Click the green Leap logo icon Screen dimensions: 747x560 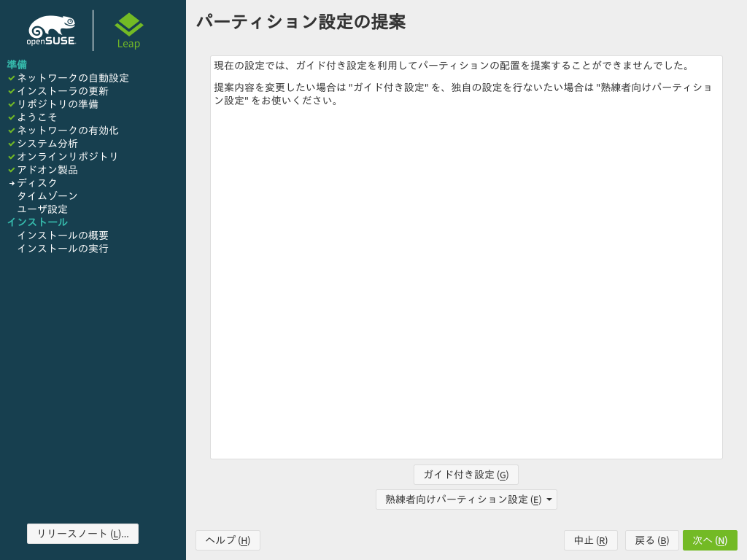[129, 26]
